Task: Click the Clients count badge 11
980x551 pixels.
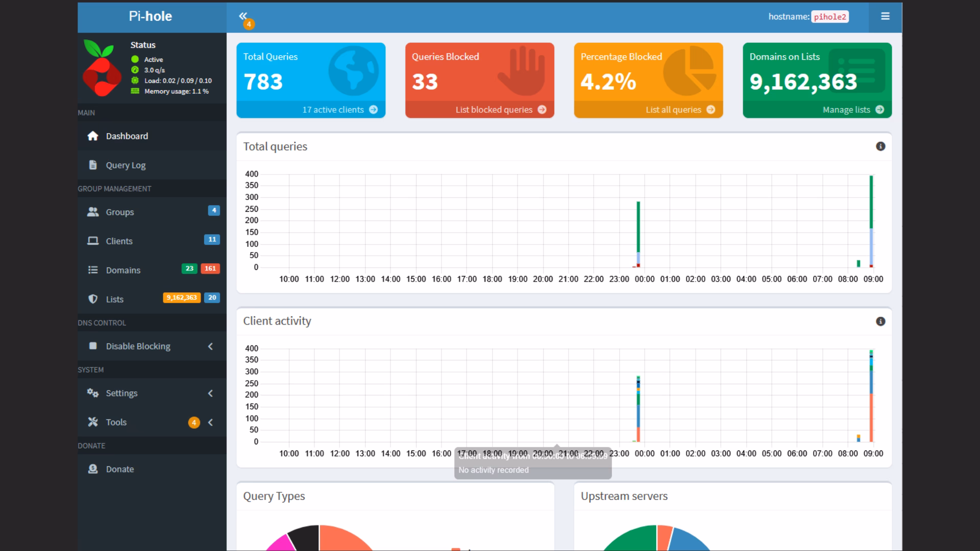Action: [212, 239]
